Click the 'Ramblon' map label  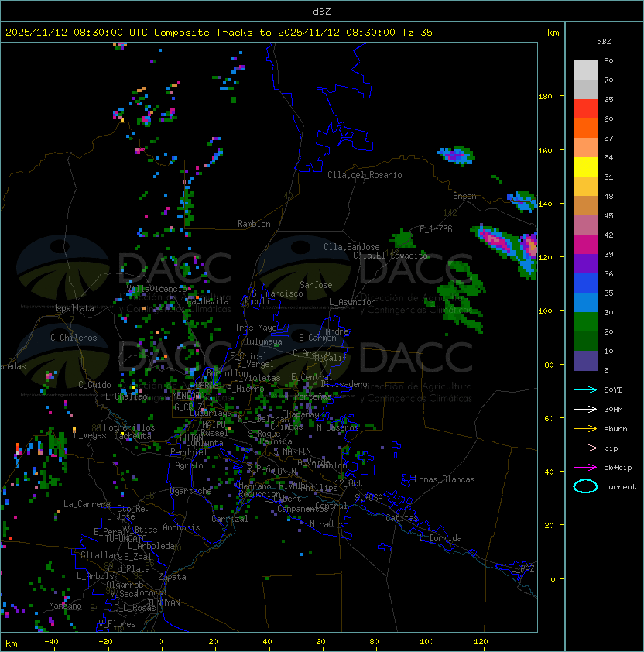254,224
